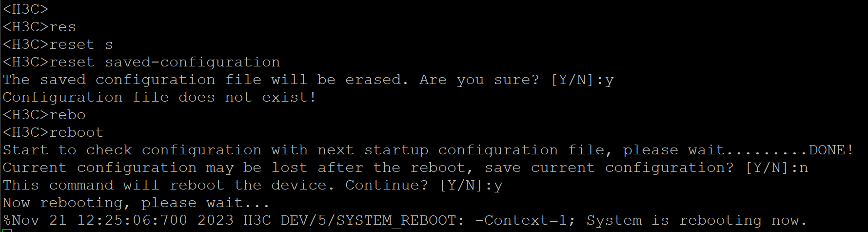Click the "reset s" partial command line
The height and width of the screenshot is (232, 868).
pyautogui.click(x=81, y=44)
